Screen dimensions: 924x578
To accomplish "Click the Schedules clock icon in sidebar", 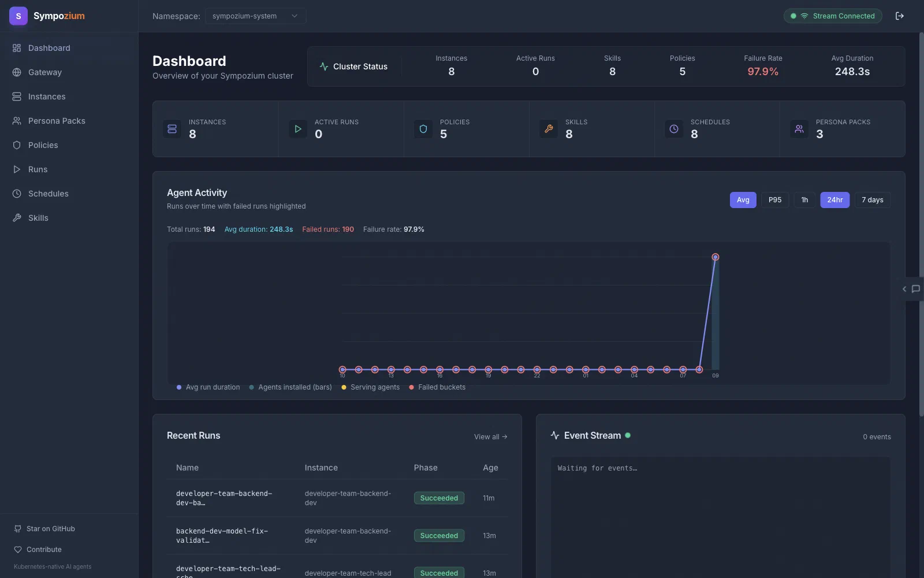I will pos(17,194).
